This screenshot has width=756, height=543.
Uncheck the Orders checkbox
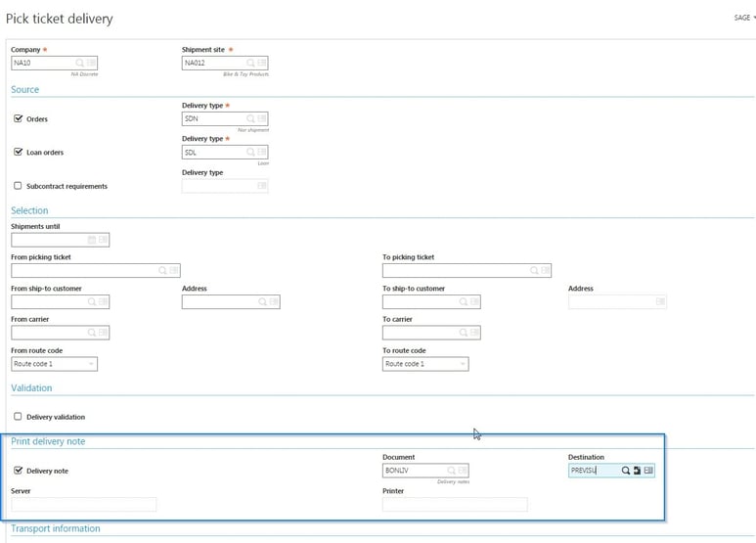(18, 119)
